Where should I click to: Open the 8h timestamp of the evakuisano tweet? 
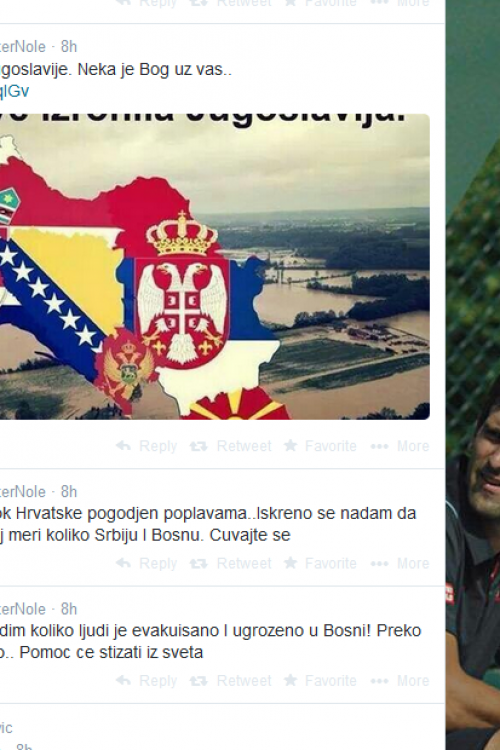(69, 609)
